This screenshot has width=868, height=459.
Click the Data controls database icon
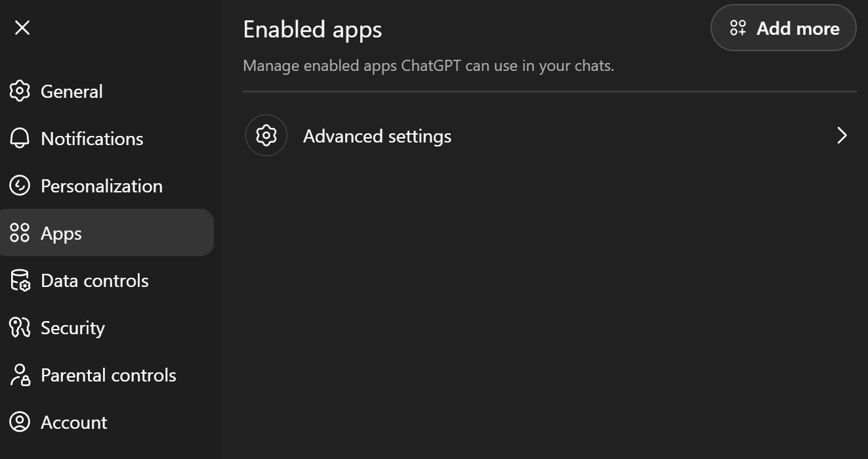pos(20,280)
